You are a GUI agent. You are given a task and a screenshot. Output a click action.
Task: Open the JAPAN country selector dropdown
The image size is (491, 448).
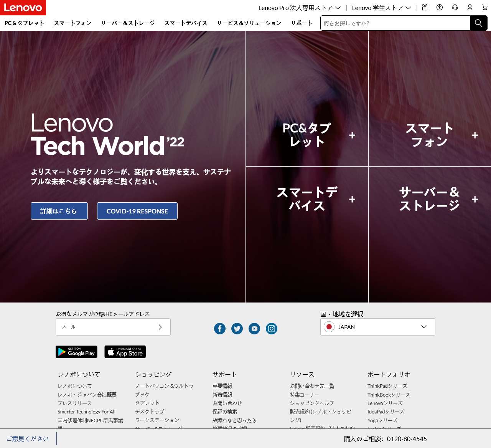click(378, 327)
